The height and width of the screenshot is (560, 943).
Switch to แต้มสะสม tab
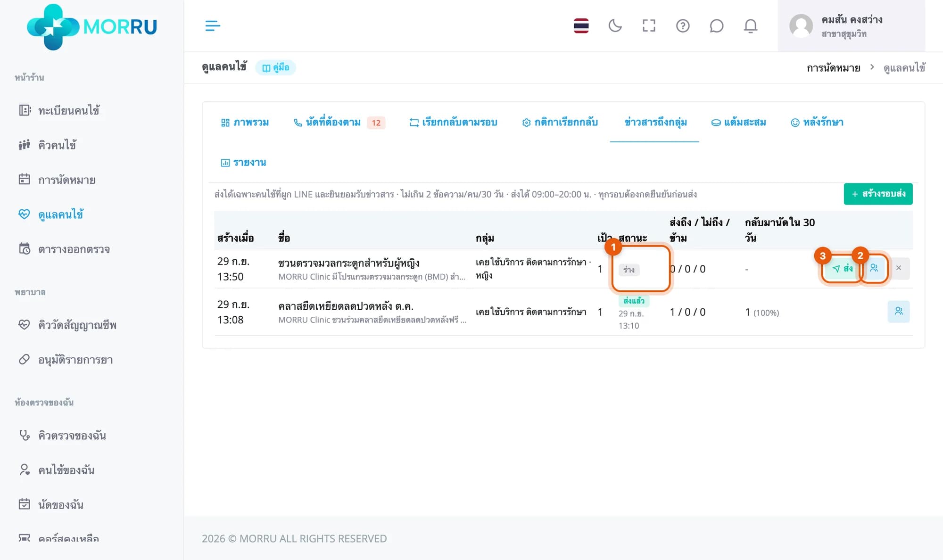(x=738, y=123)
